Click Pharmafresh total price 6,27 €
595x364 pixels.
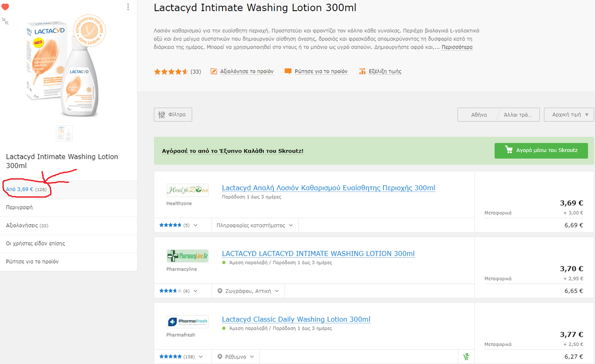coord(574,357)
